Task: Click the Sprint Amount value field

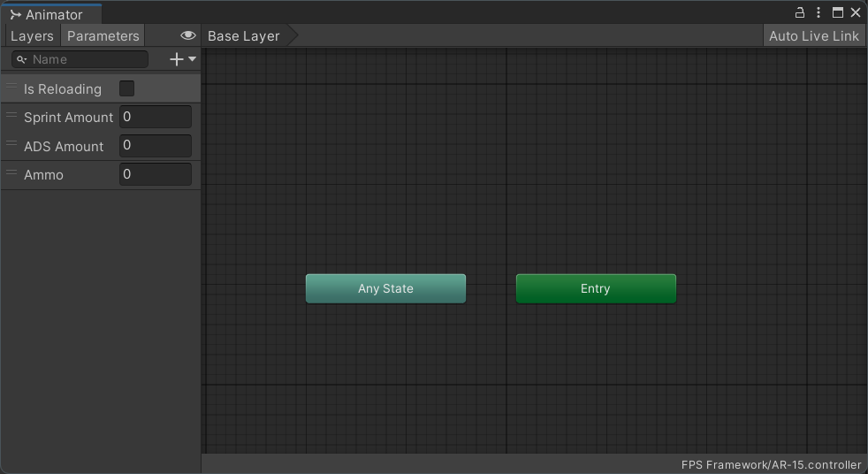Action: [155, 117]
